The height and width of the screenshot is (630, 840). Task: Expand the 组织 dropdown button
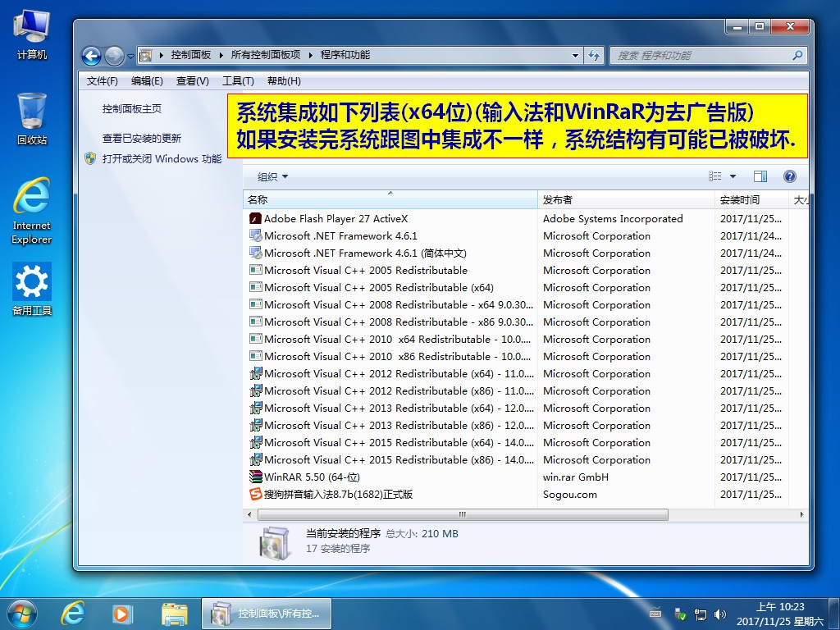(272, 177)
